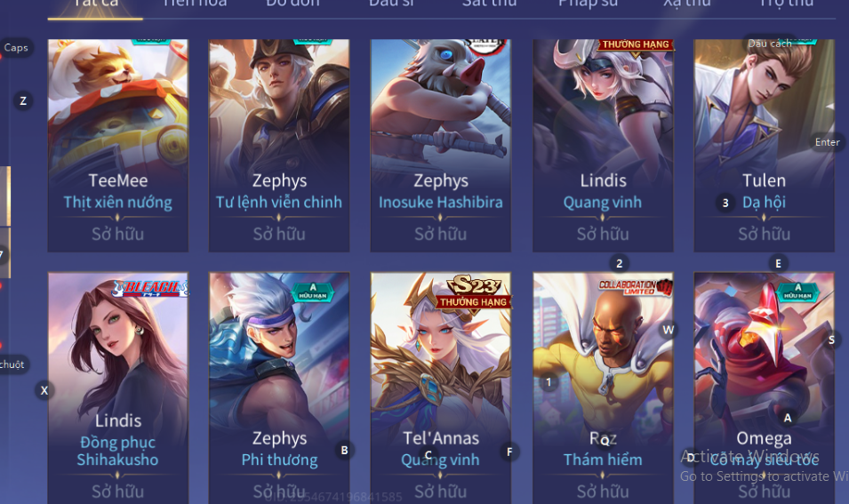Image resolution: width=849 pixels, height=504 pixels.
Task: Switch to the Sát thủ tab
Action: 490,4
